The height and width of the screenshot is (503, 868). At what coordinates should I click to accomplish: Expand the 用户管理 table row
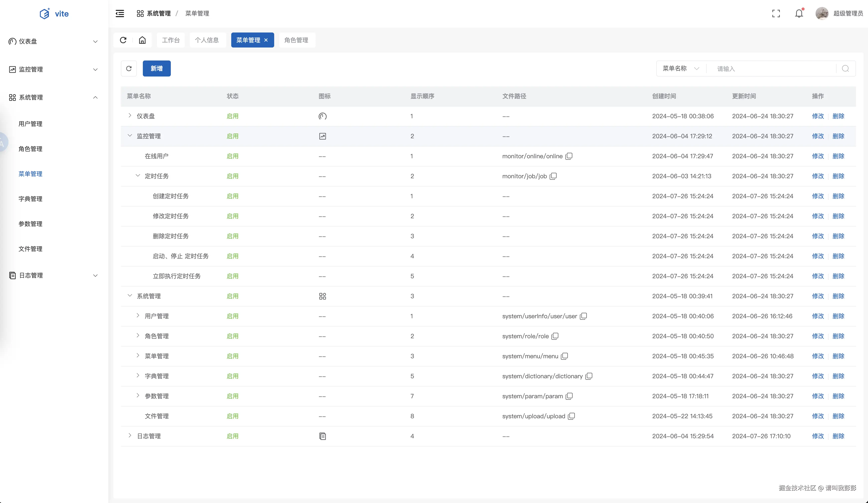(138, 315)
